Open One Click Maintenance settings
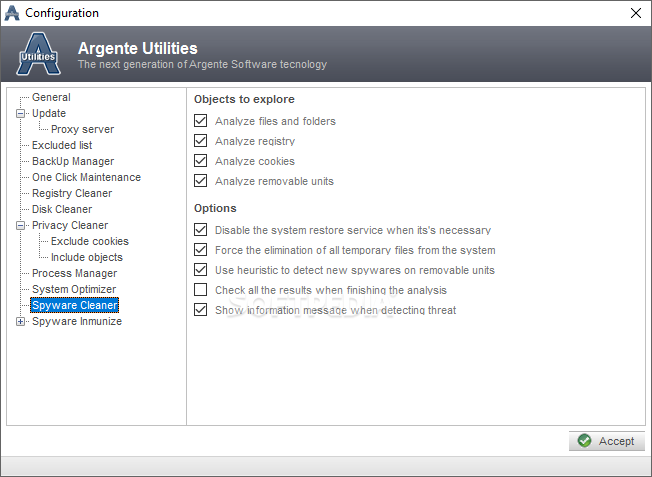The image size is (652, 477). [86, 177]
